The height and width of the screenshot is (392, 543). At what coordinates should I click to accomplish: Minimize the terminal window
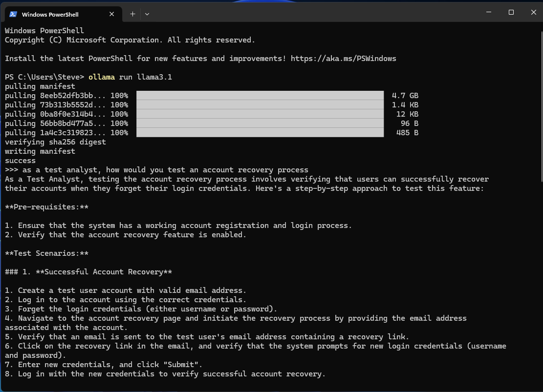click(x=489, y=12)
